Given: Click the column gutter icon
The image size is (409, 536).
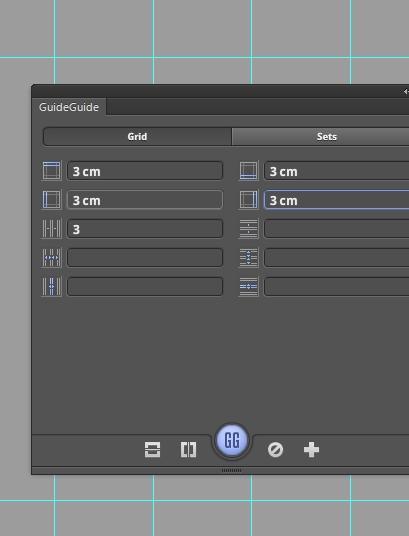Looking at the screenshot, I should (x=52, y=286).
